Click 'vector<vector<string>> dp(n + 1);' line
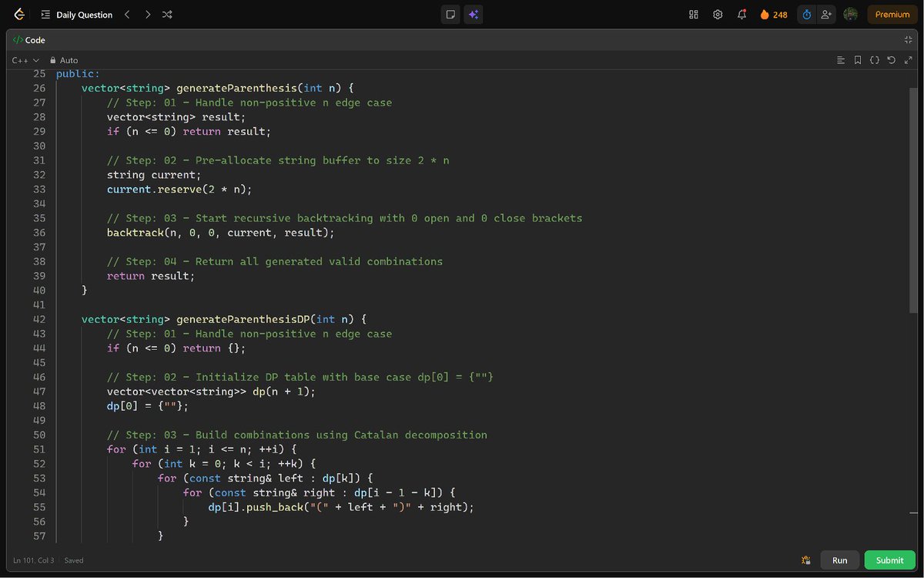 tap(211, 391)
